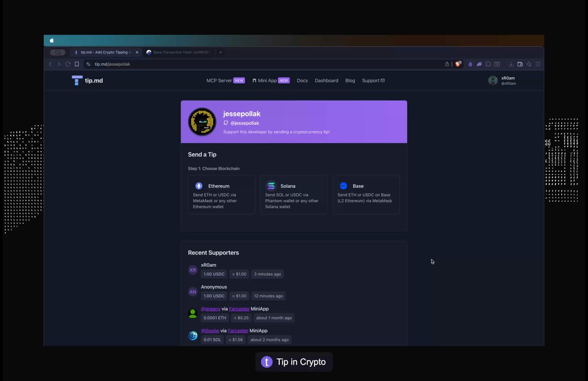Go to Docs
588x381 pixels.
pos(302,80)
